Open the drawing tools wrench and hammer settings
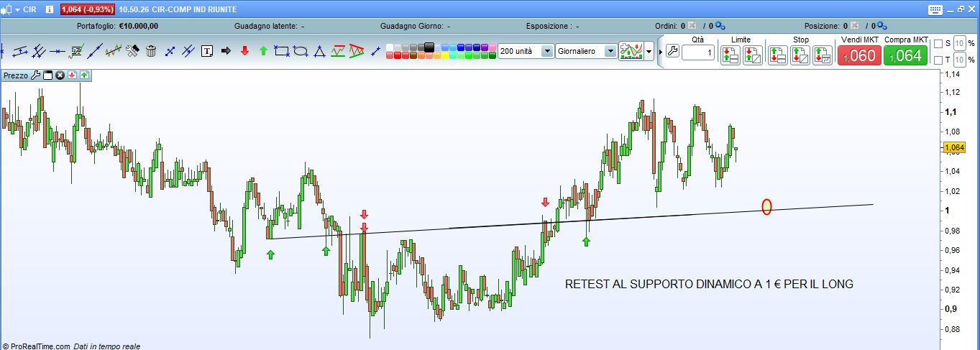The image size is (980, 350). tap(132, 51)
